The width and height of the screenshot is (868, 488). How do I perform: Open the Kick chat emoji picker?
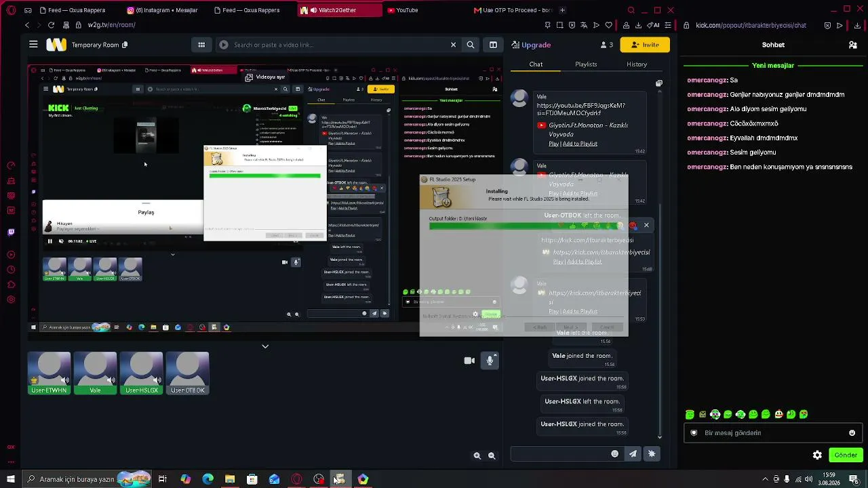tap(852, 433)
